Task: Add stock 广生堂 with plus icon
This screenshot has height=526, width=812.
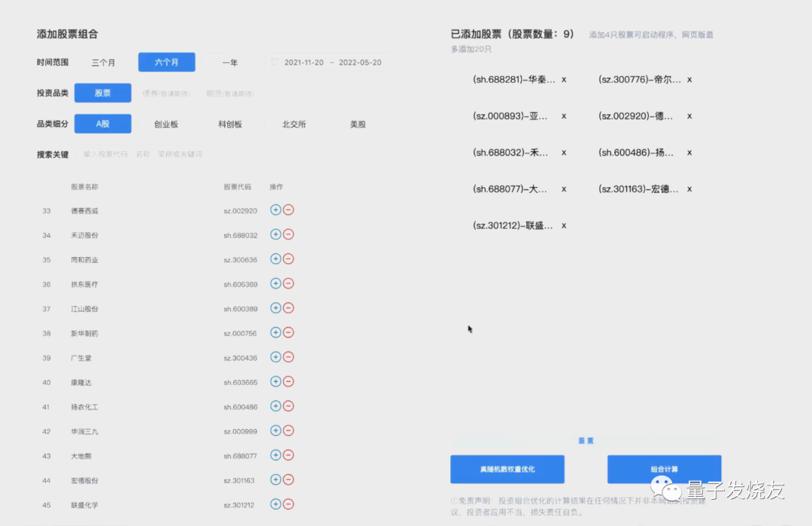Action: (x=275, y=357)
